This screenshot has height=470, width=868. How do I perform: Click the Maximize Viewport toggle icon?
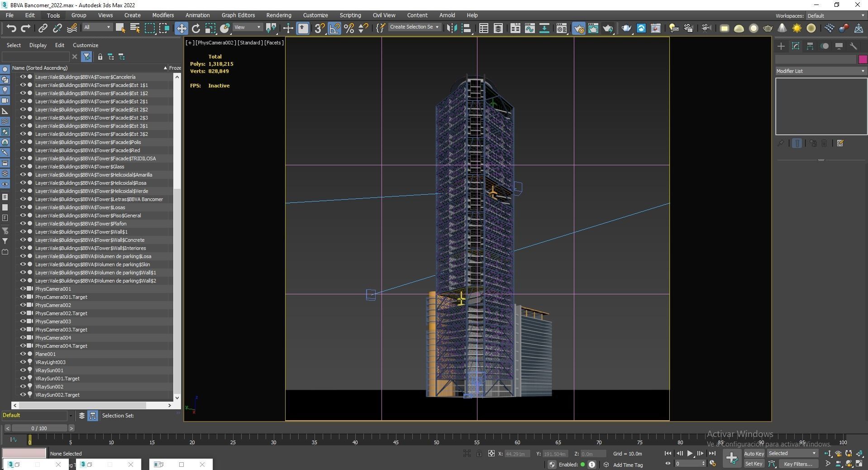pos(859,463)
